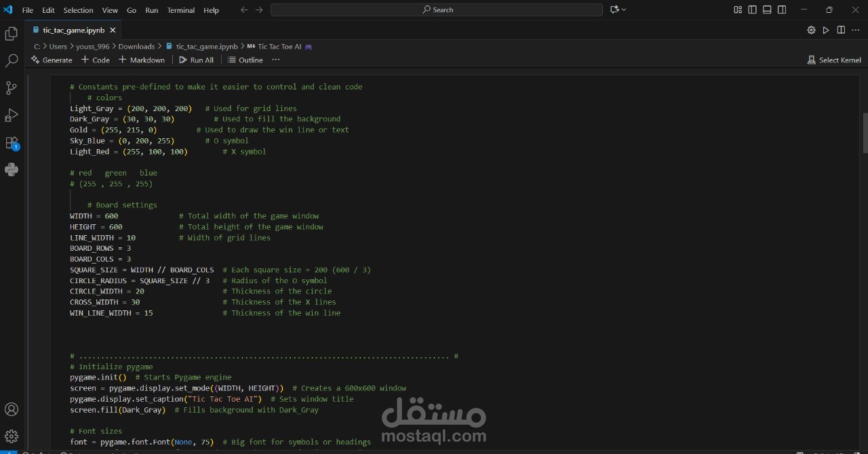Click tic_tac_game.ipynb in the breadcrumb
The height and width of the screenshot is (454, 868).
[x=207, y=47]
